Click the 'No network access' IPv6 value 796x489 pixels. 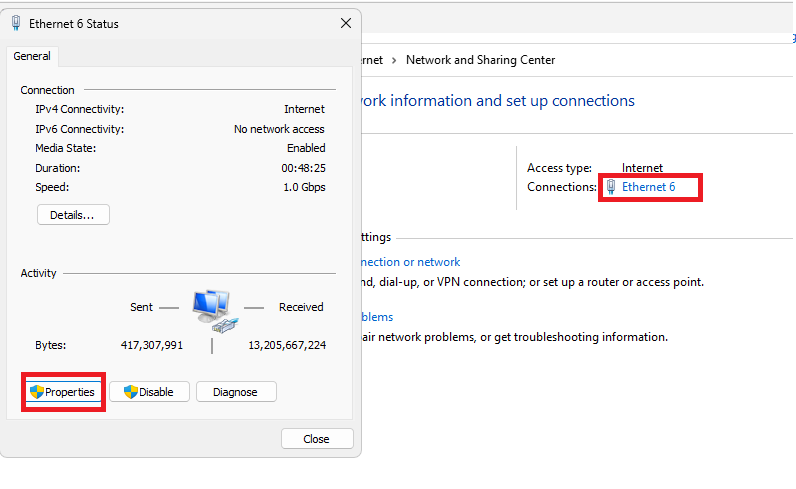[279, 129]
